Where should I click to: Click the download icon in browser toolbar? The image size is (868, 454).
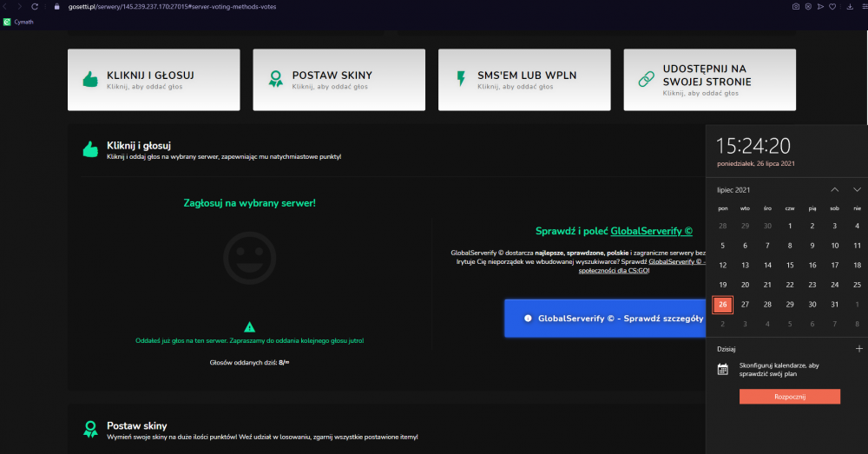click(850, 7)
